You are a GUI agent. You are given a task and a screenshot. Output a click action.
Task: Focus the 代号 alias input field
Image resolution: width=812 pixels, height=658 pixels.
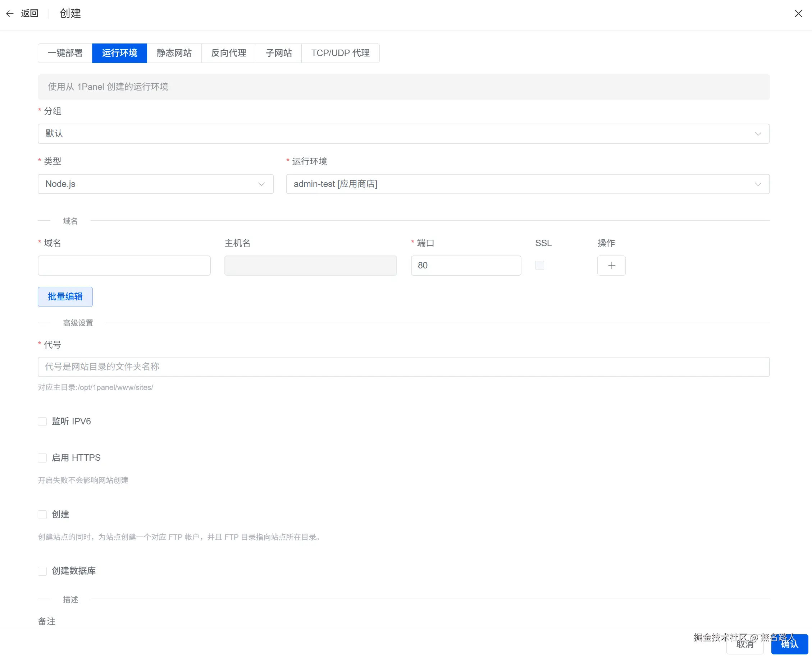coord(403,367)
